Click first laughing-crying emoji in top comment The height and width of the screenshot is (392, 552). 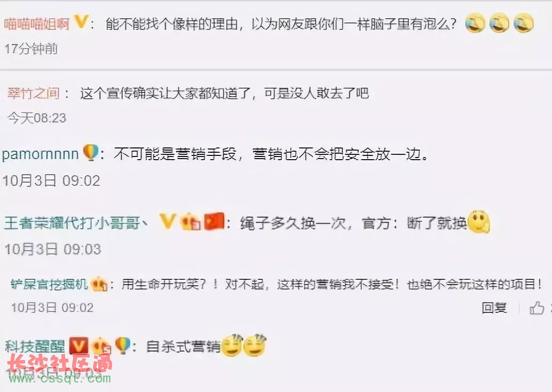[475, 23]
